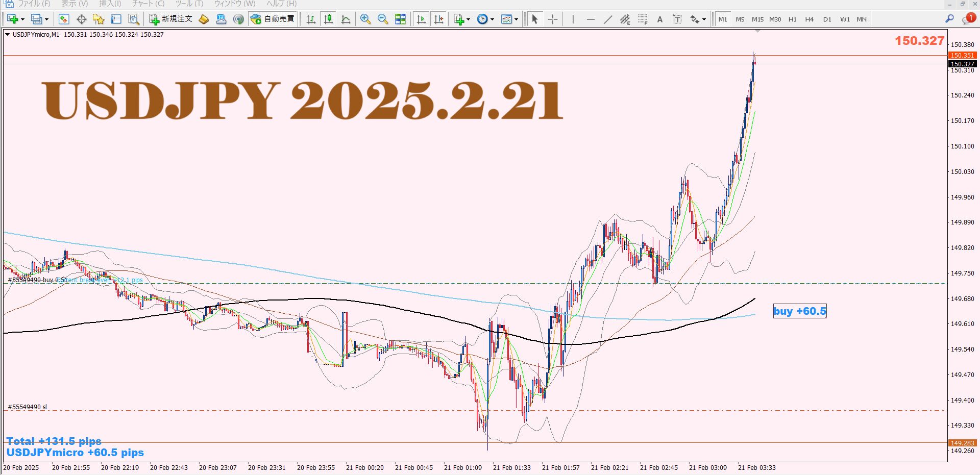Image resolution: width=980 pixels, height=475 pixels.
Task: Expand the Arrows tool dropdown arrow
Action: pyautogui.click(x=704, y=19)
